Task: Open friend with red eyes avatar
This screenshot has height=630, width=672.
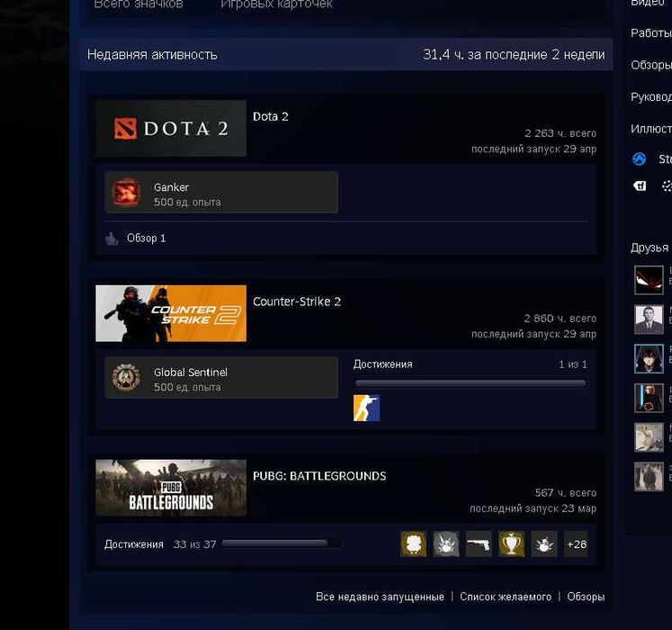Action: point(649,280)
